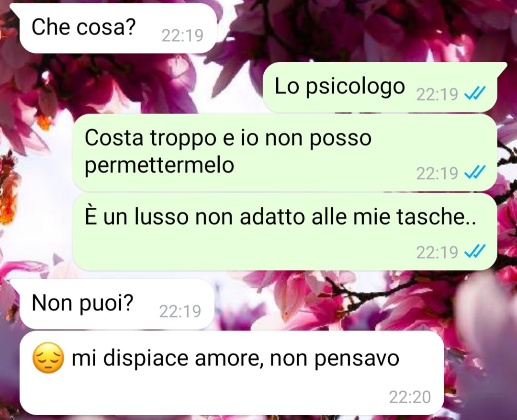Tap the 22:19 timestamp beside 'Non puoi?'
This screenshot has height=420, width=517.
point(180,311)
